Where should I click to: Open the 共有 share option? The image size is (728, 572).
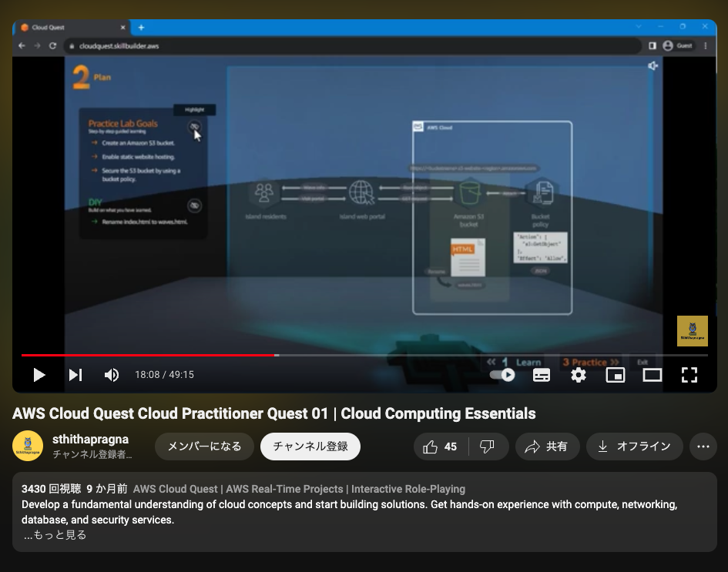547,447
